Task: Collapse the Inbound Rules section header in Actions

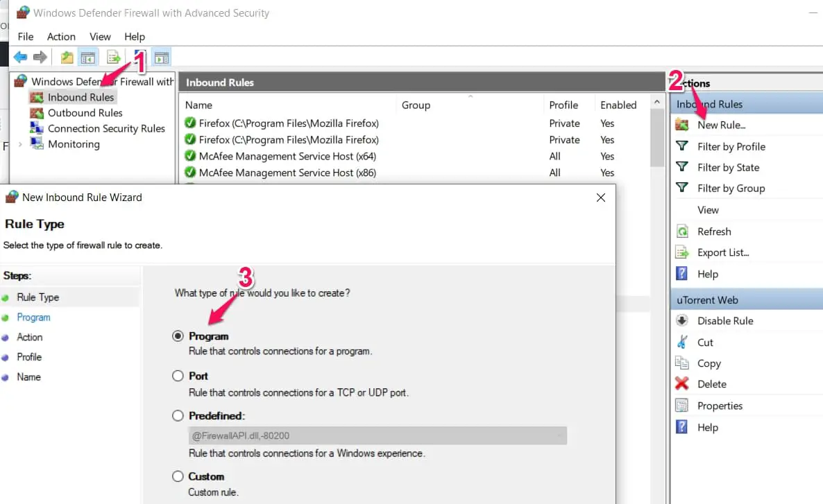Action: [747, 105]
